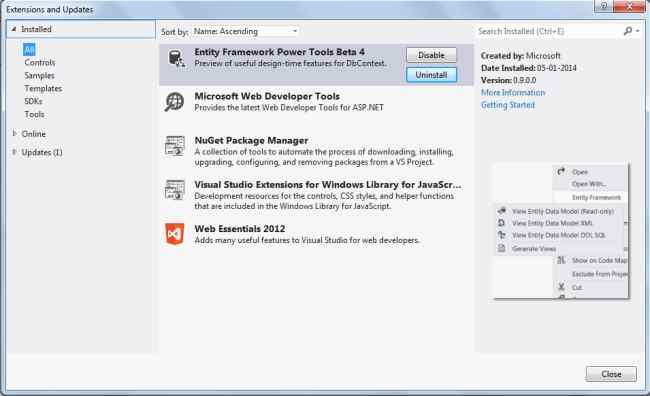This screenshot has height=396, width=650.
Task: Click the Close button
Action: 611,374
